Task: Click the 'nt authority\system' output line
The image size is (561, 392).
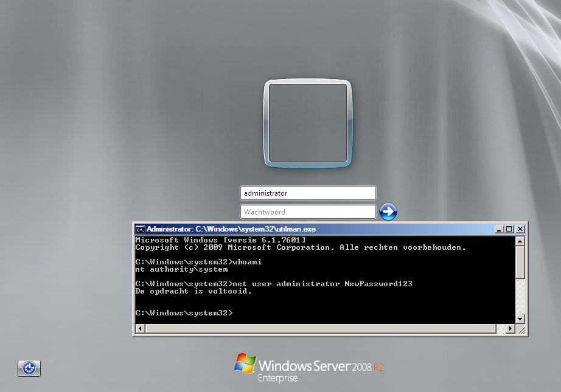Action: point(181,269)
